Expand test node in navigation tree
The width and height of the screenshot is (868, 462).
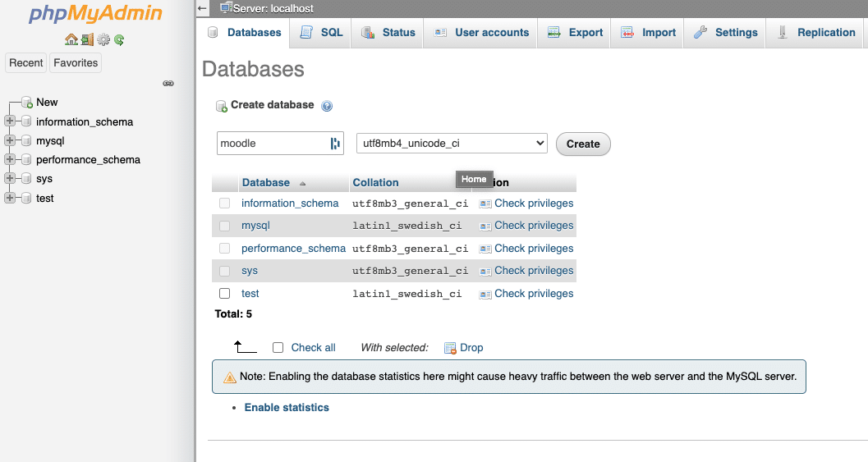pos(9,198)
